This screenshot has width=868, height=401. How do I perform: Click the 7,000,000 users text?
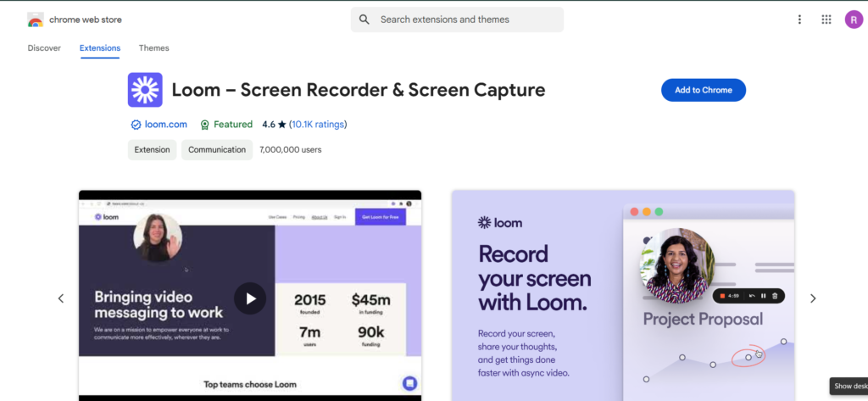pyautogui.click(x=291, y=149)
